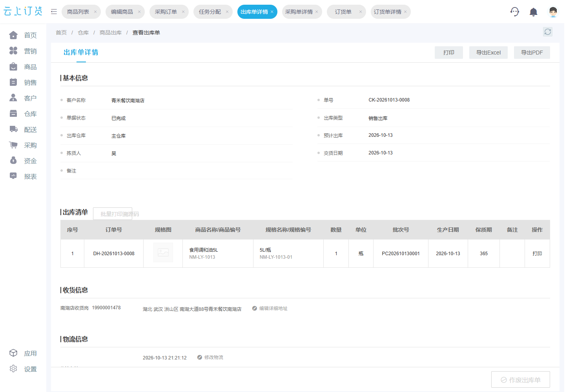Open 资金 sidebar section
This screenshot has height=392, width=565.
[23, 161]
